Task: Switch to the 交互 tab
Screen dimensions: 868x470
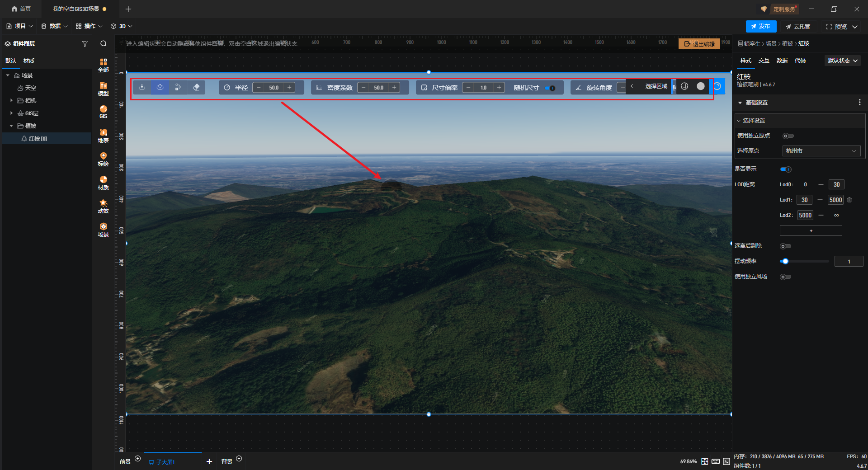Action: pos(764,61)
